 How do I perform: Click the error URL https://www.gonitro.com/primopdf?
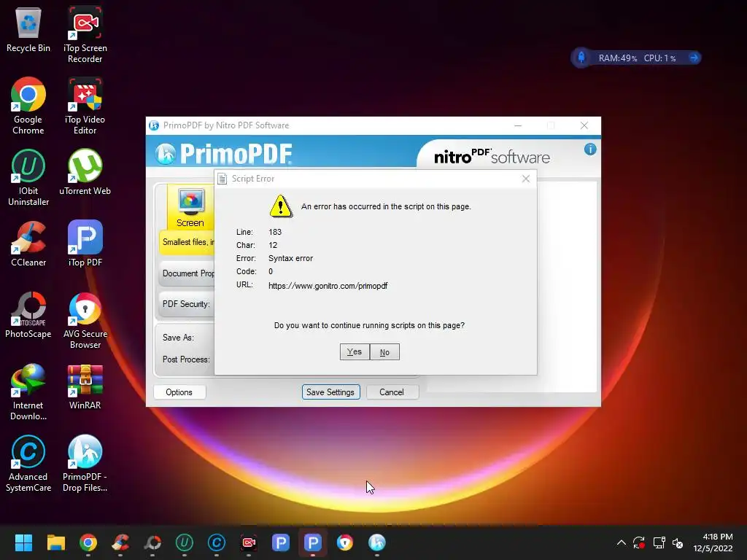(x=328, y=286)
